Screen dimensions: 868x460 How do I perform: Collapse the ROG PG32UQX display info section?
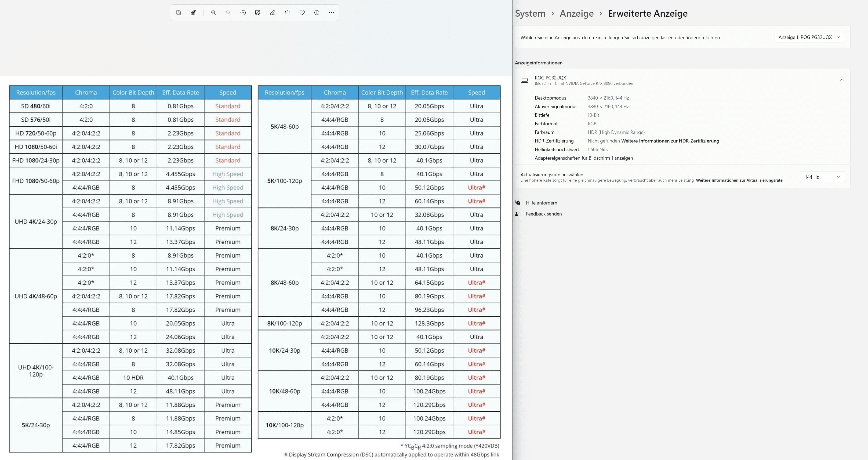[x=842, y=80]
